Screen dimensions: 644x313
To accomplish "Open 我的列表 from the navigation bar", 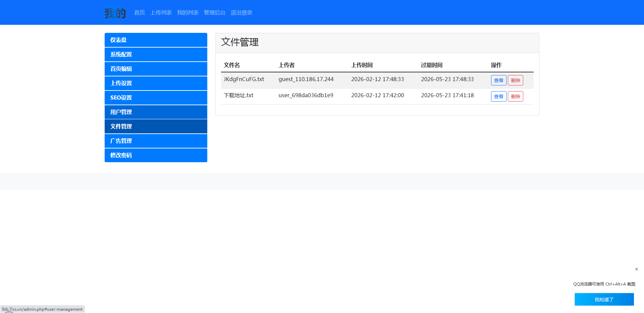I will (188, 13).
